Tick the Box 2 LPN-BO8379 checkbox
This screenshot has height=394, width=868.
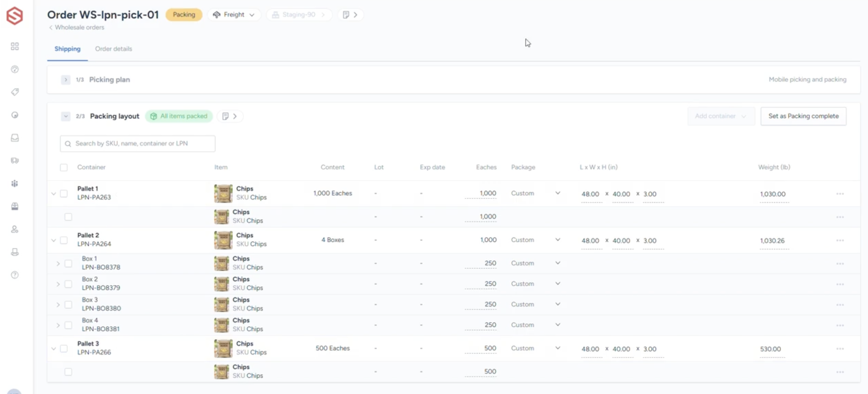pos(68,284)
